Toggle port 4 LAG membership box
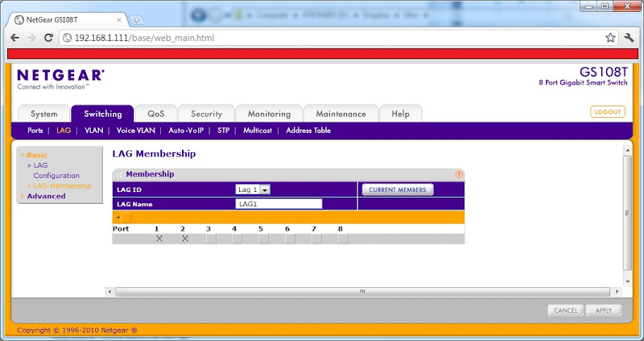The image size is (644, 341). (x=237, y=239)
